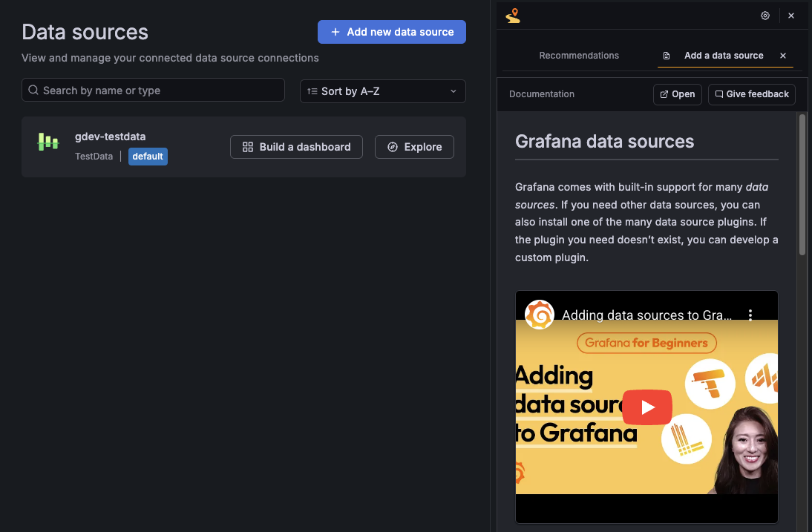Click the speech-bubble icon on Give feedback
812x532 pixels.
[718, 94]
